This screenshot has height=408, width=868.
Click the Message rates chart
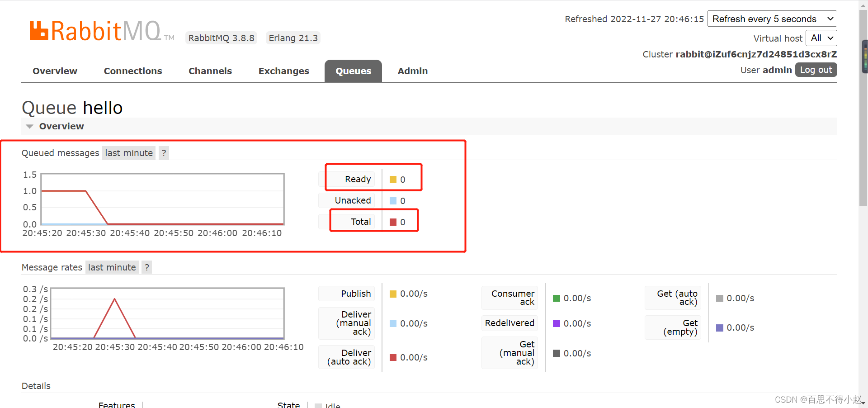pyautogui.click(x=167, y=313)
